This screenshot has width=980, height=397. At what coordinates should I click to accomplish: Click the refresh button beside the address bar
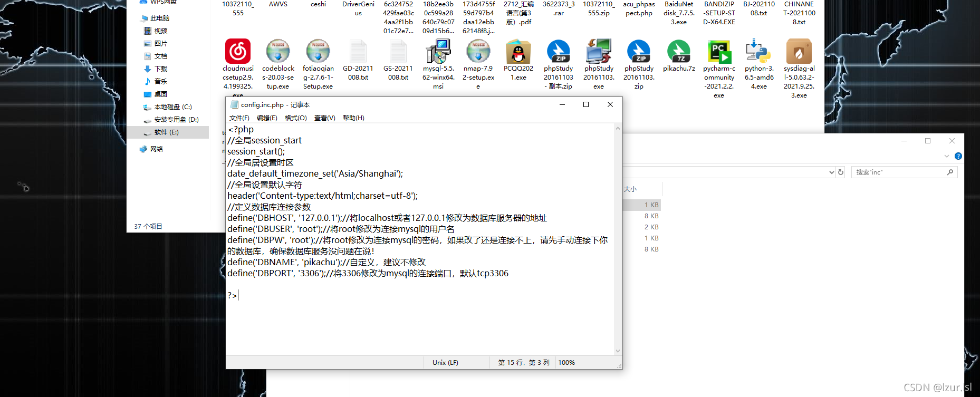click(x=841, y=172)
